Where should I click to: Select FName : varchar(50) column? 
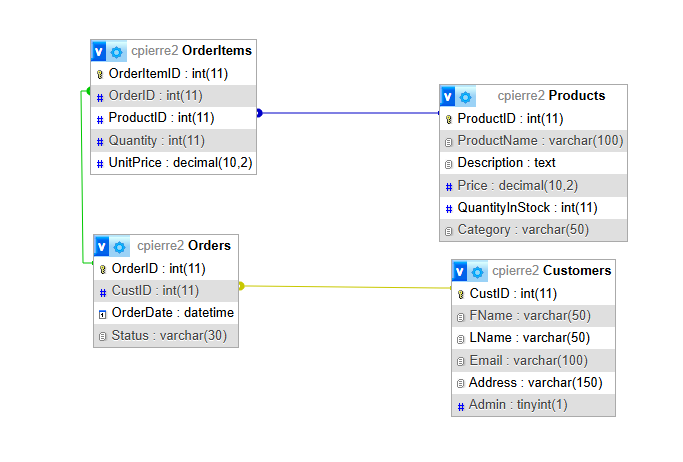534,316
